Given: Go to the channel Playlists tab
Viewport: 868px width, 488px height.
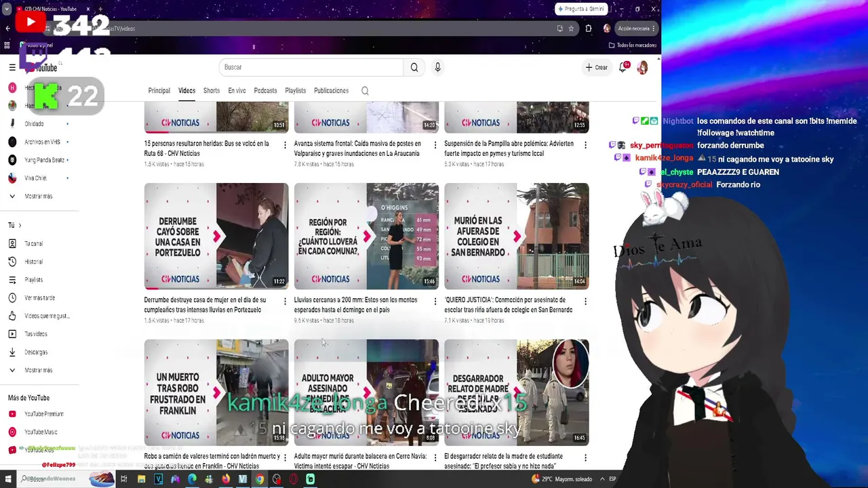Looking at the screenshot, I should click(295, 91).
